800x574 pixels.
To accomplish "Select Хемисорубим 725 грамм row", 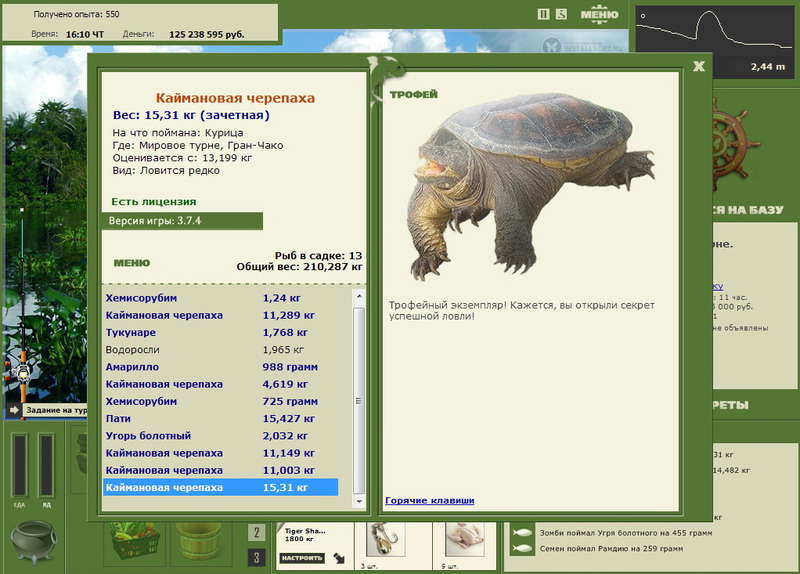I will 220,402.
